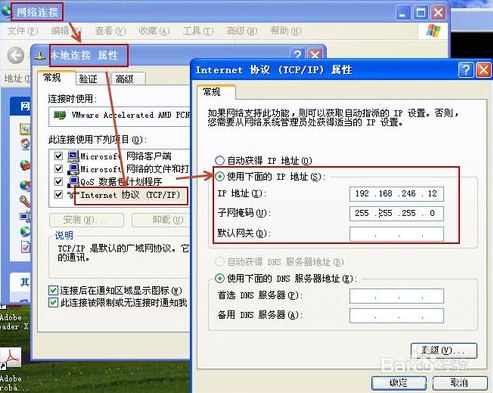Click the help question mark in TCP/IP dialog
This screenshot has height=393, width=493.
(466, 70)
